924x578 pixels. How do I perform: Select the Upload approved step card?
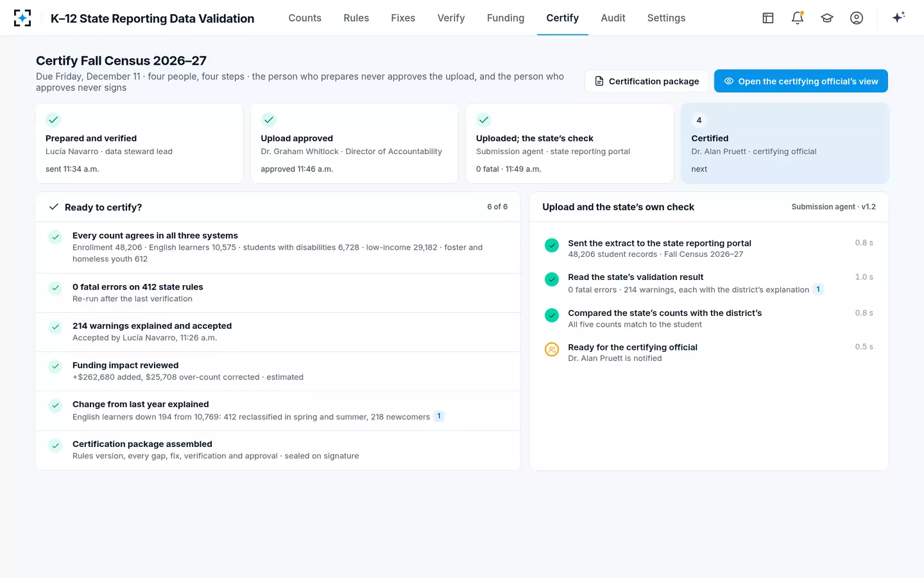(x=354, y=143)
